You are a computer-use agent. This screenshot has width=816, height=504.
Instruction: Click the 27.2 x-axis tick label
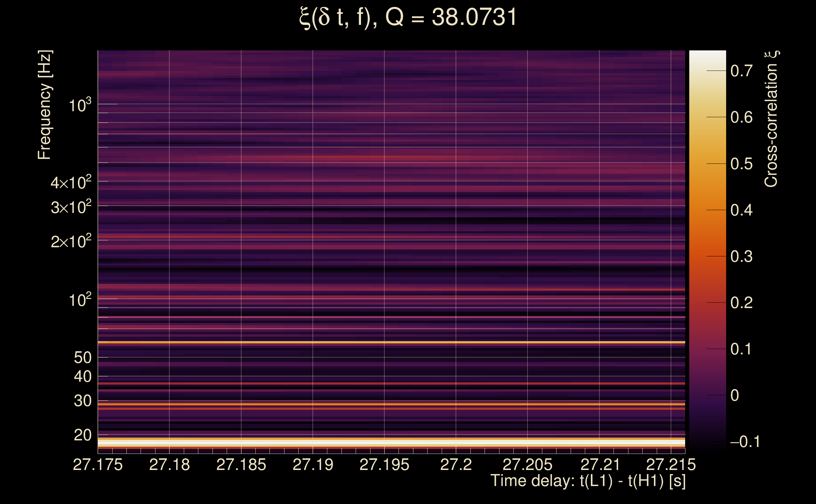click(456, 465)
